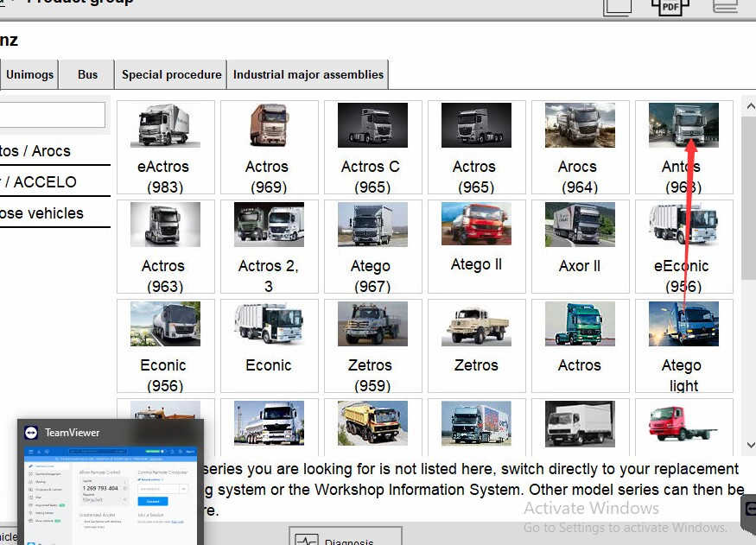Image resolution: width=756 pixels, height=545 pixels.
Task: Choose the yellow dump truck thumbnail
Action: tap(372, 423)
